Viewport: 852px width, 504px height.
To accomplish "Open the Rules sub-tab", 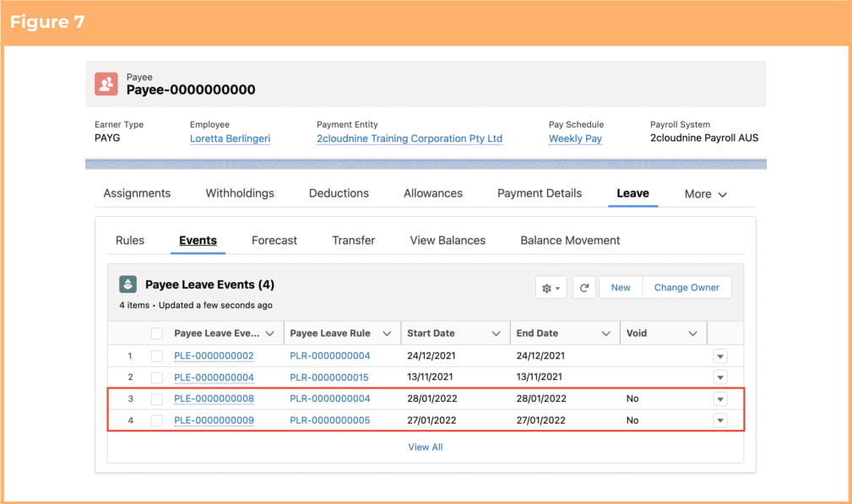I will pos(130,241).
